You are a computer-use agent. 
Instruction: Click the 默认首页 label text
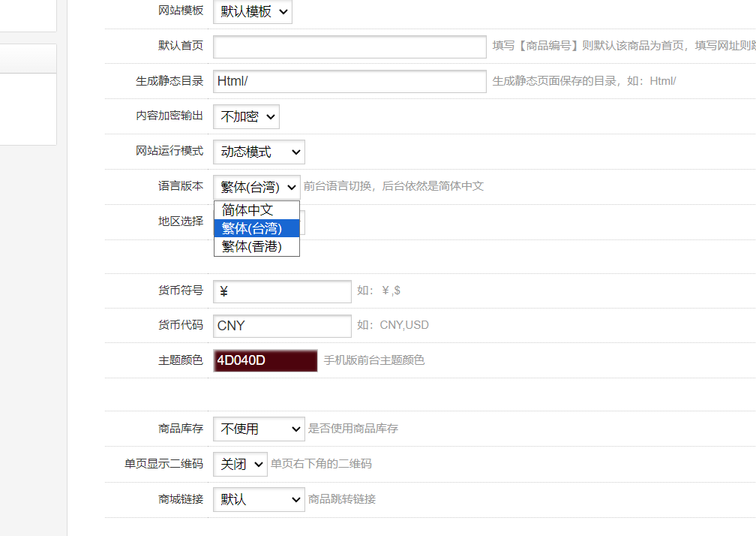click(x=181, y=45)
